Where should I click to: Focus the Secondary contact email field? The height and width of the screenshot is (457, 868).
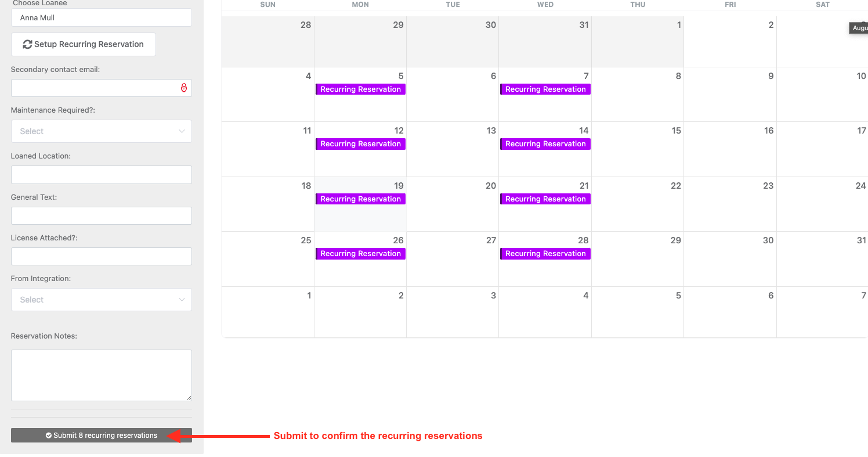pyautogui.click(x=102, y=88)
